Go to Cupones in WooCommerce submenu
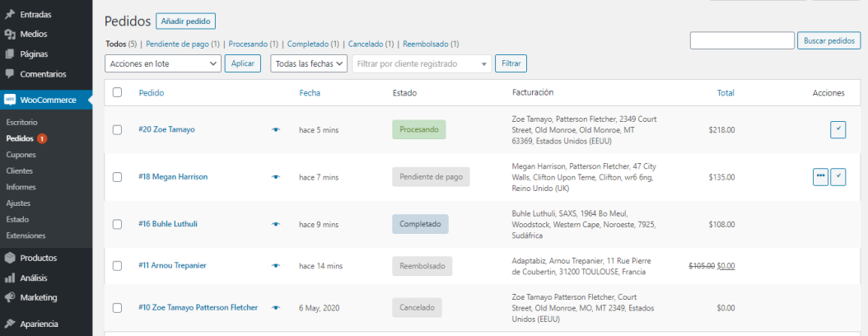The width and height of the screenshot is (868, 336). 20,155
